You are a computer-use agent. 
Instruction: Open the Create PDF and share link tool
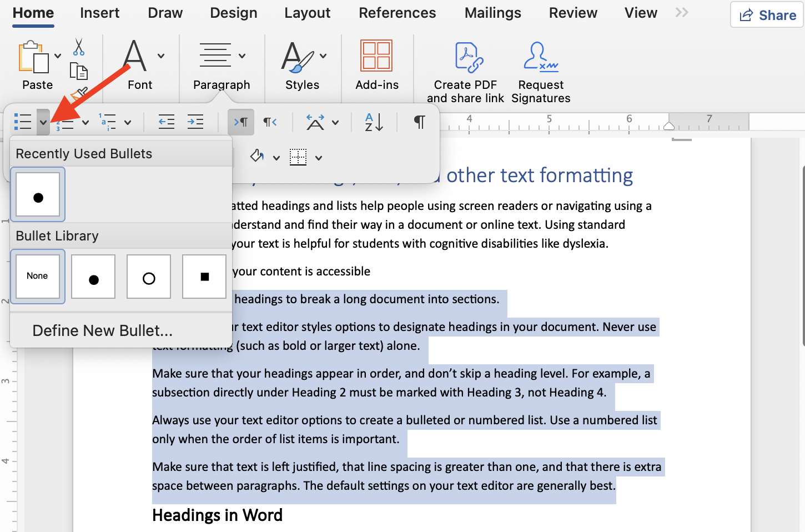pyautogui.click(x=465, y=56)
